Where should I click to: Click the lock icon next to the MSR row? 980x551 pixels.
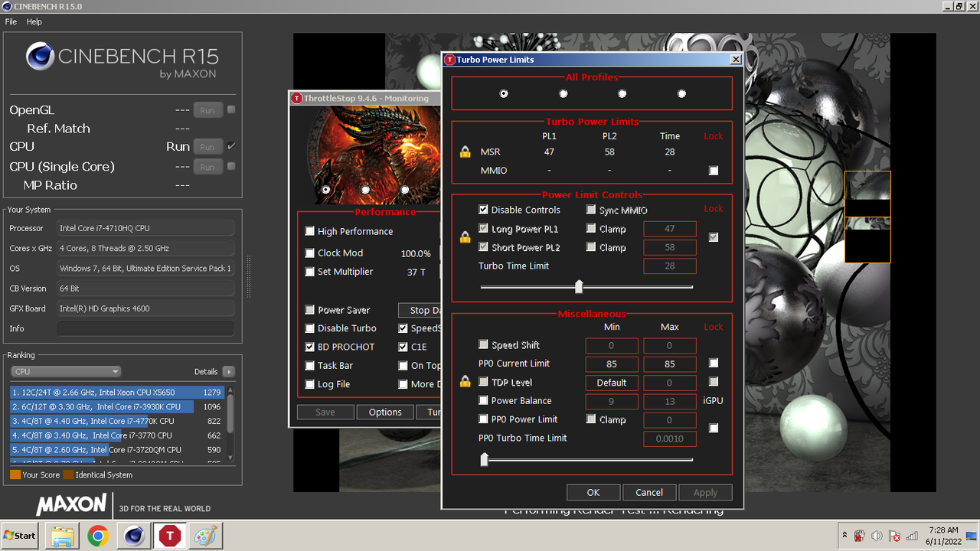coord(465,152)
